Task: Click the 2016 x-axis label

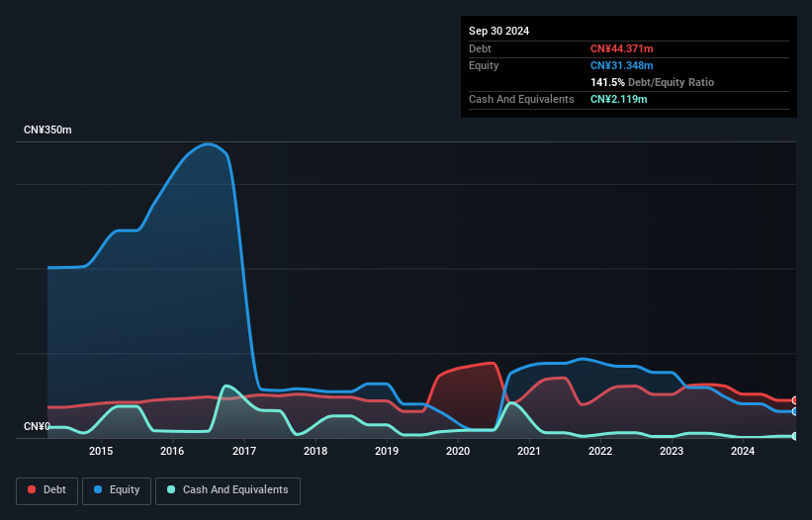Action: tap(172, 451)
